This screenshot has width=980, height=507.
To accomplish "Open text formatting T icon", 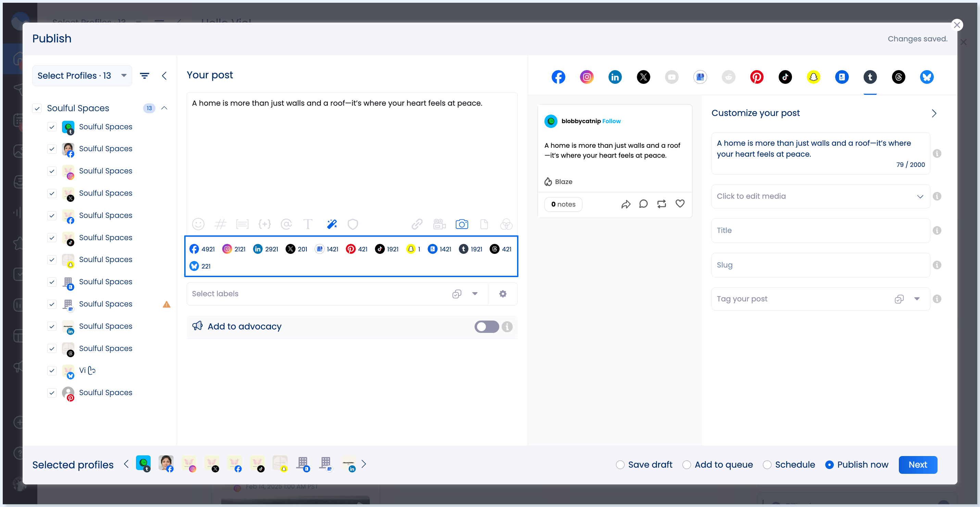I will point(308,224).
